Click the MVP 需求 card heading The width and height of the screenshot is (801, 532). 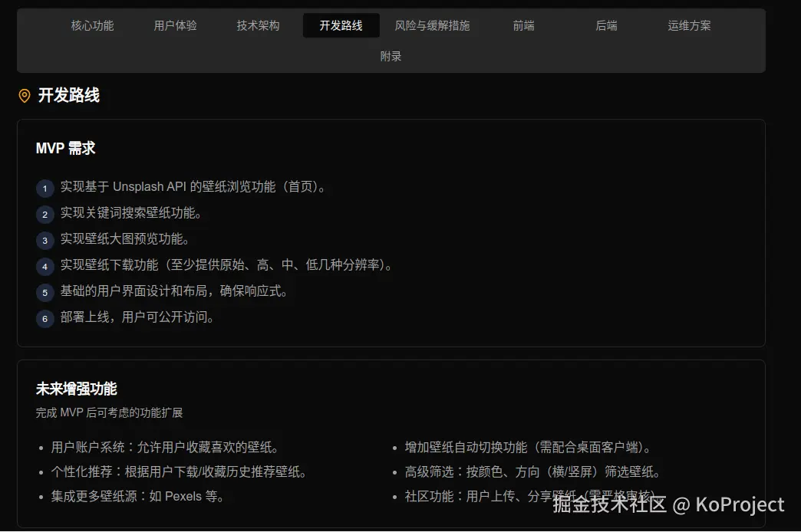tap(65, 148)
